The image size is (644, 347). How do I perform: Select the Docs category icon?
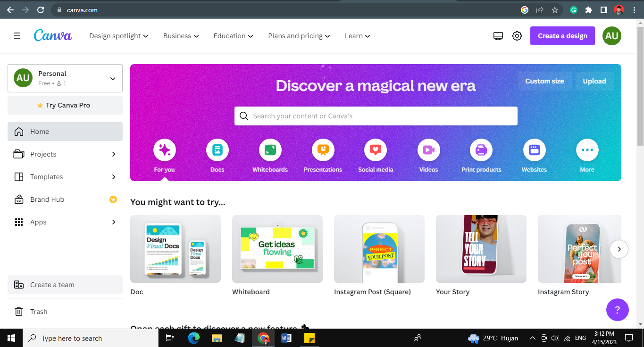point(217,149)
